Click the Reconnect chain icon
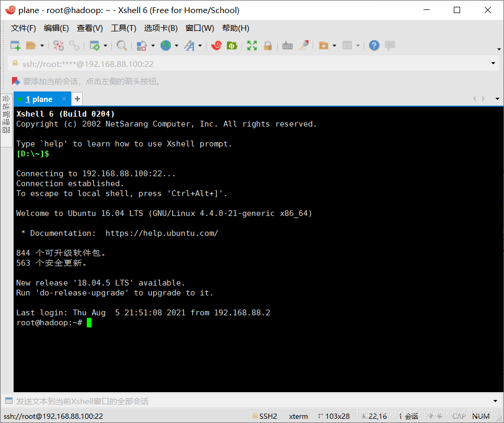Viewport: 504px width, 423px height. click(x=74, y=45)
